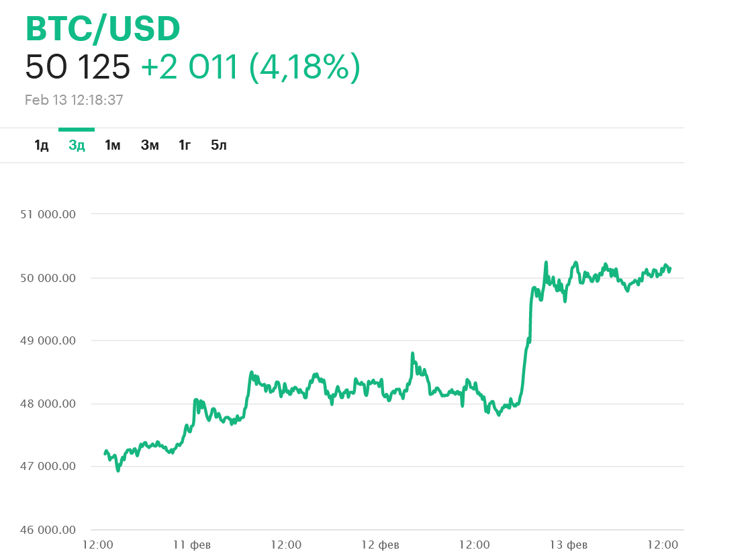Viewport: 750px width, 560px height.
Task: Click the rightmost endpoint of the price line
Action: pyautogui.click(x=670, y=269)
